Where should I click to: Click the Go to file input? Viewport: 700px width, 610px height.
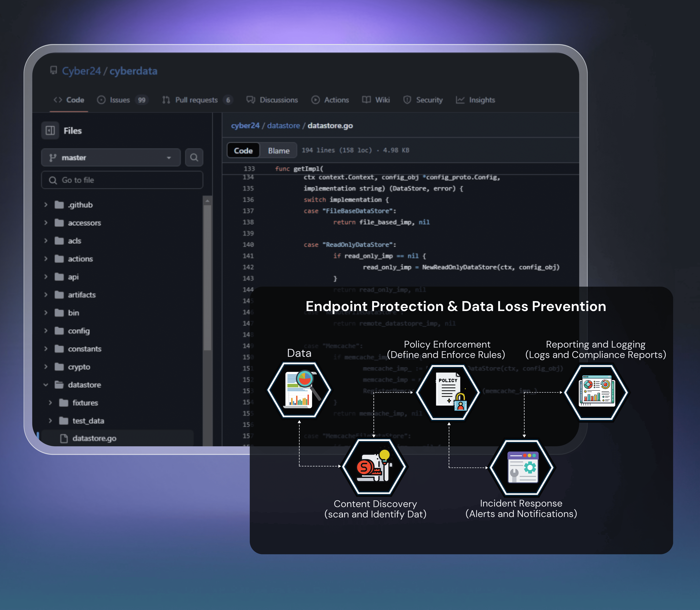122,180
